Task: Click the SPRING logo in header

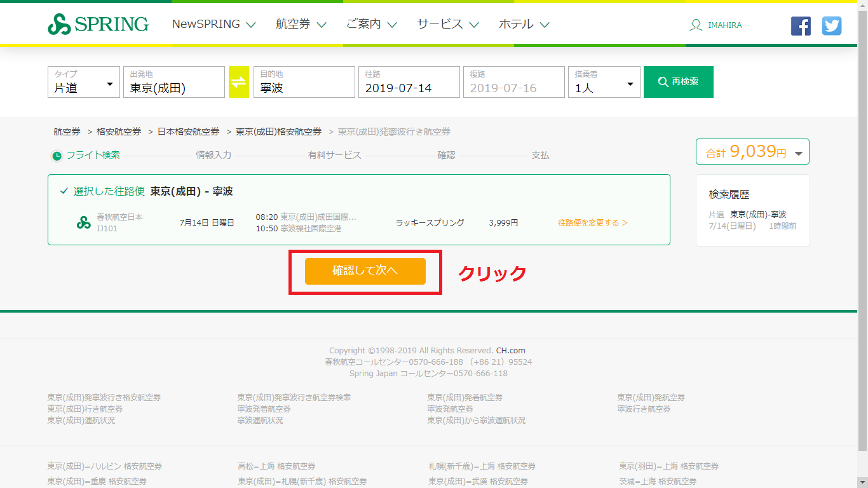Action: click(98, 25)
